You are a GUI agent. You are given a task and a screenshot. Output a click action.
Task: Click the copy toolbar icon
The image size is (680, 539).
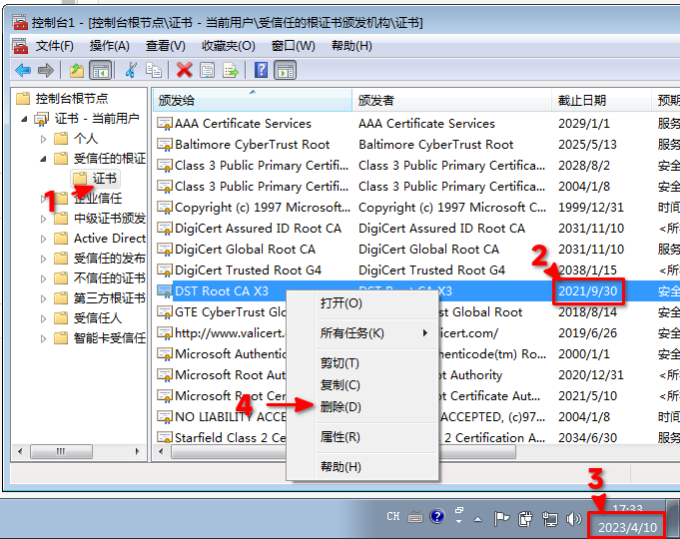pos(154,70)
